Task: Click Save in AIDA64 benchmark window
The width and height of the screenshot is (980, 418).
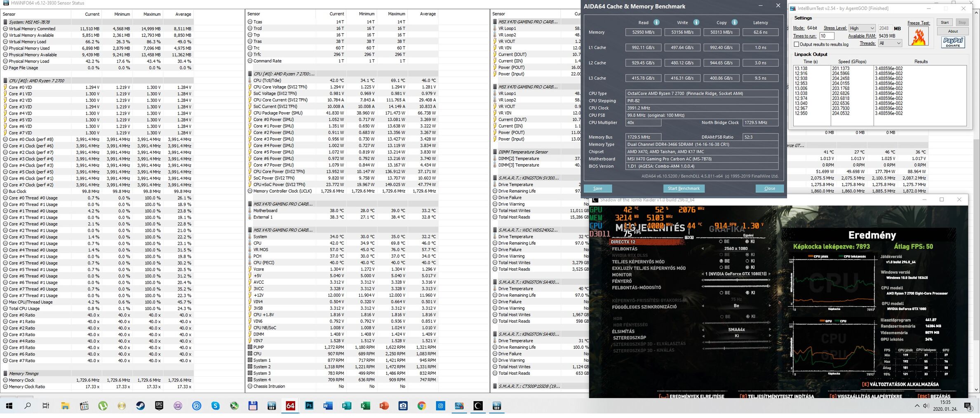Action: click(597, 188)
